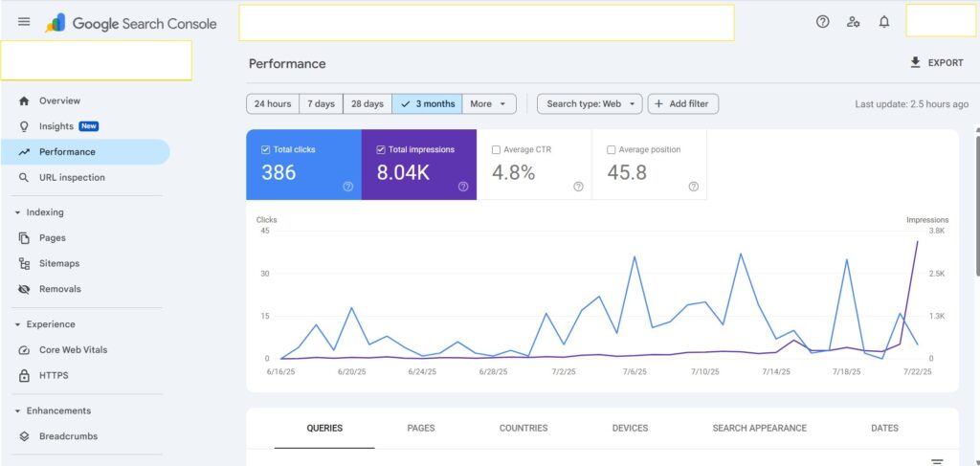This screenshot has width=980, height=466.
Task: Select the 24 hours date range
Action: pos(273,103)
